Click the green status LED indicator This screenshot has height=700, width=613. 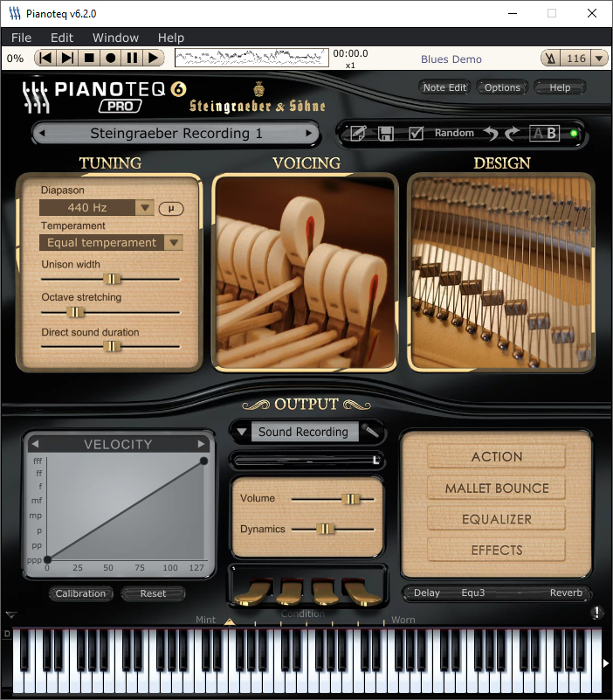574,133
